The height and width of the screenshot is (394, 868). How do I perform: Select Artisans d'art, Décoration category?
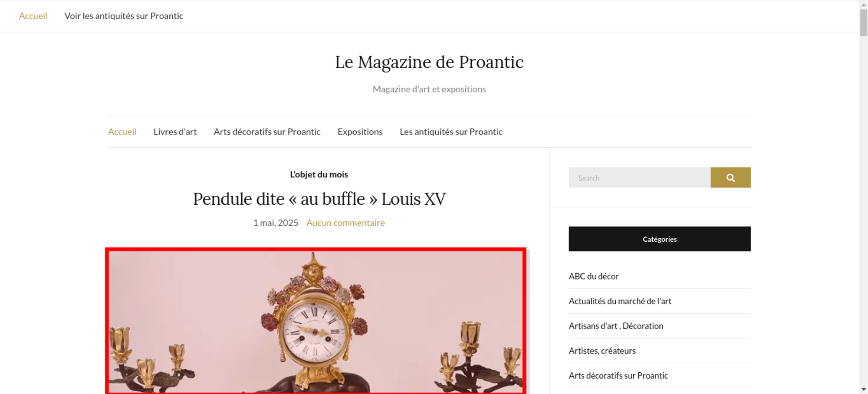click(x=616, y=326)
